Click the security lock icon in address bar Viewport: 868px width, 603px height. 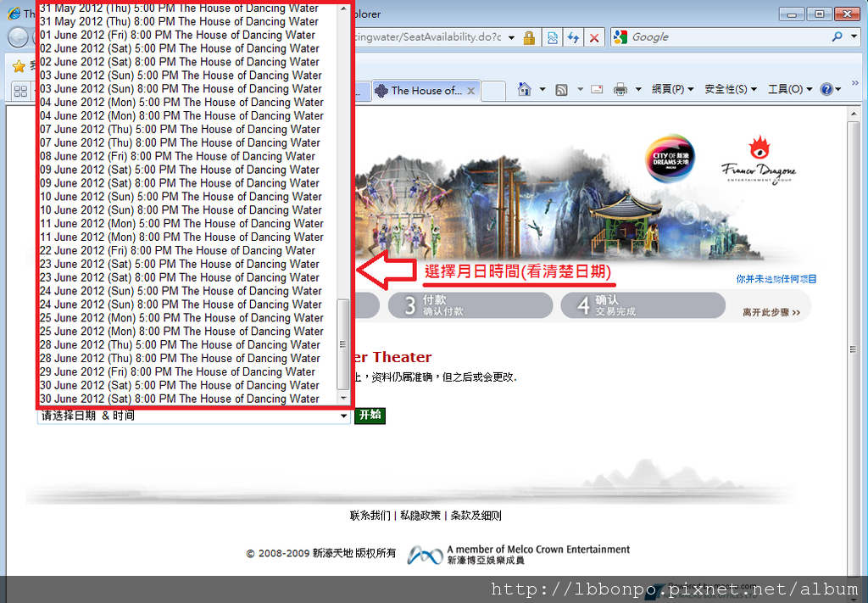[x=529, y=37]
